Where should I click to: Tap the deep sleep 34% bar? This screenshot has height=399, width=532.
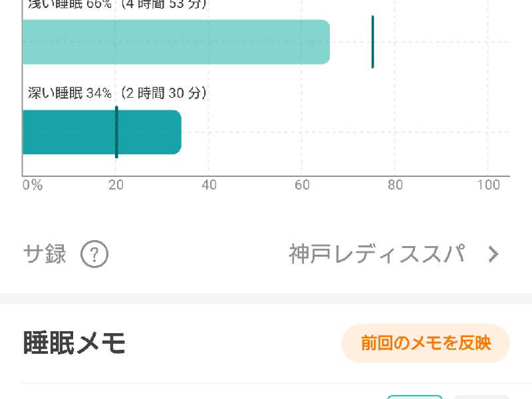tap(102, 132)
